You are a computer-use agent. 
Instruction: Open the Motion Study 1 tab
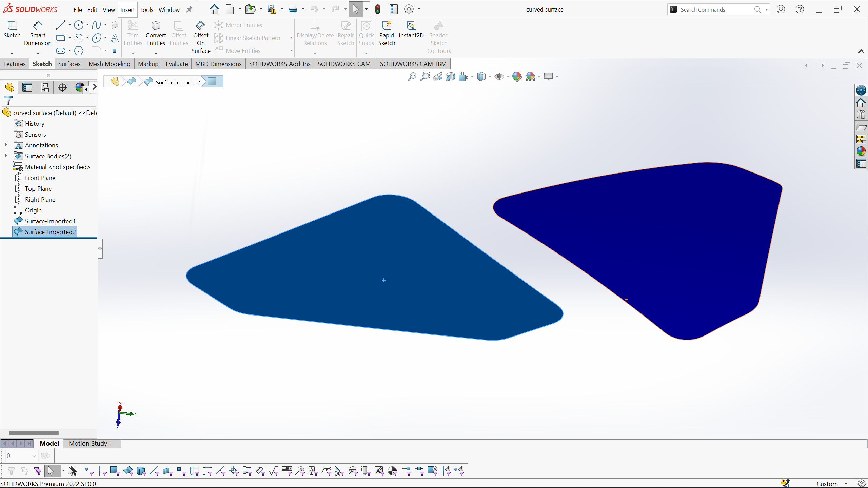90,443
